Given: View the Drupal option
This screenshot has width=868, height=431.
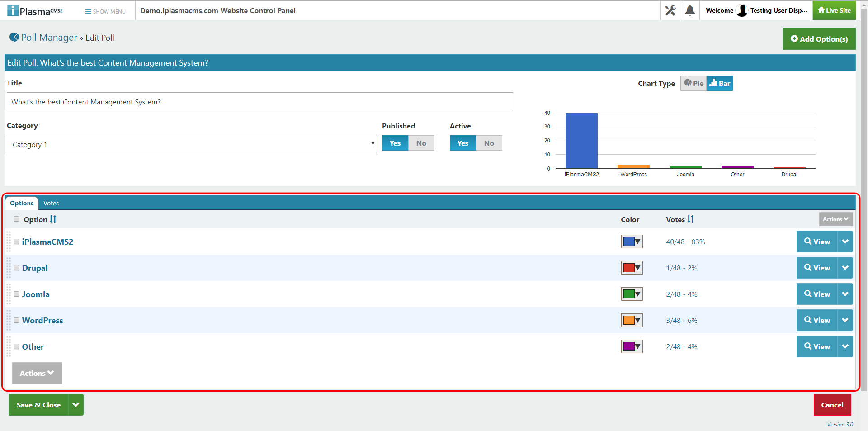Looking at the screenshot, I should pos(817,268).
